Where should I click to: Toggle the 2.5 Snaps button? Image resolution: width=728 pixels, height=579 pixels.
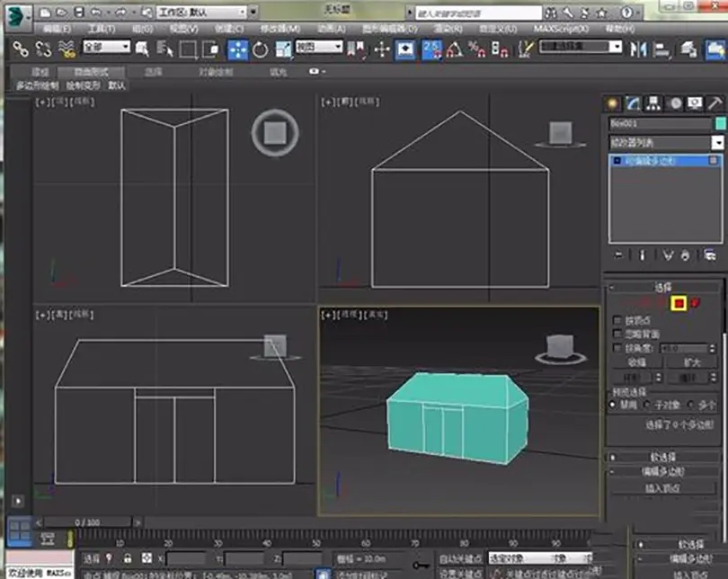[x=431, y=49]
